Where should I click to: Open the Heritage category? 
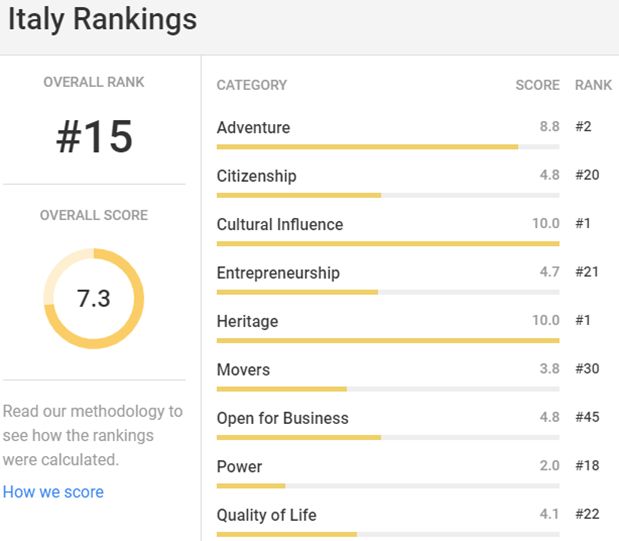point(247,322)
